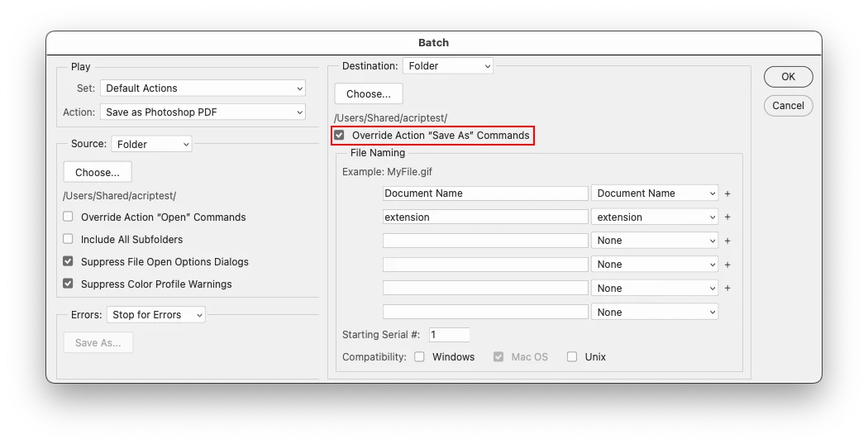This screenshot has height=444, width=868.
Task: Click the fifth empty file naming field
Action: tap(485, 288)
